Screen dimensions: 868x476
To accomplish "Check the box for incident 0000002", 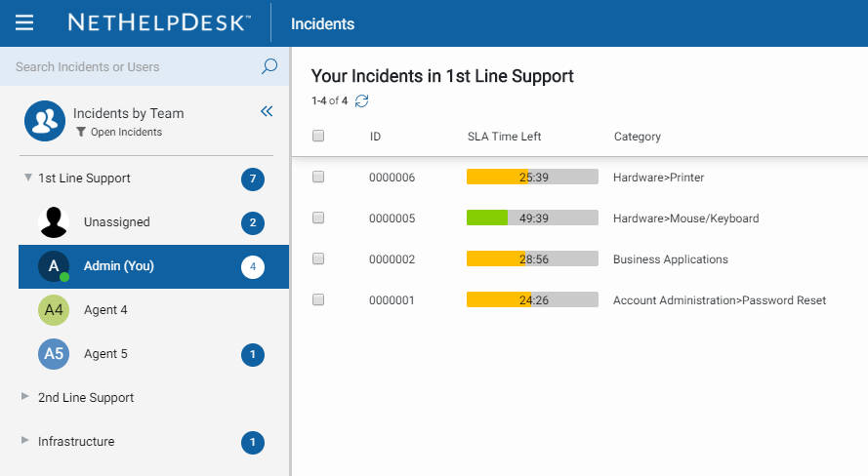I will click(318, 259).
